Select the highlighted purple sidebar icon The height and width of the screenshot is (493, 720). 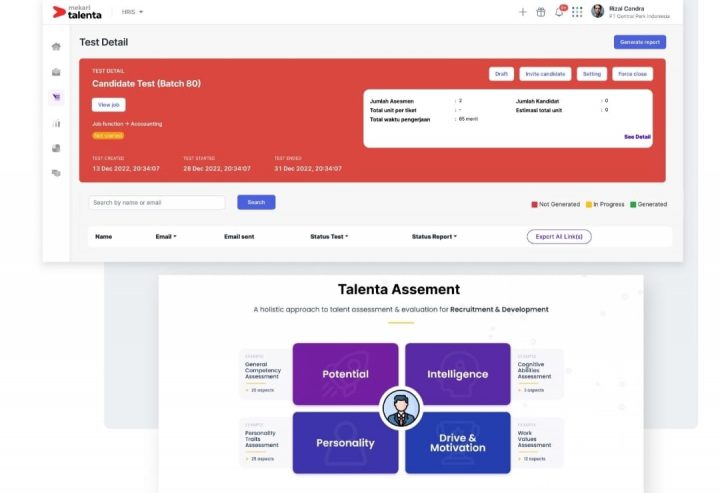point(56,97)
